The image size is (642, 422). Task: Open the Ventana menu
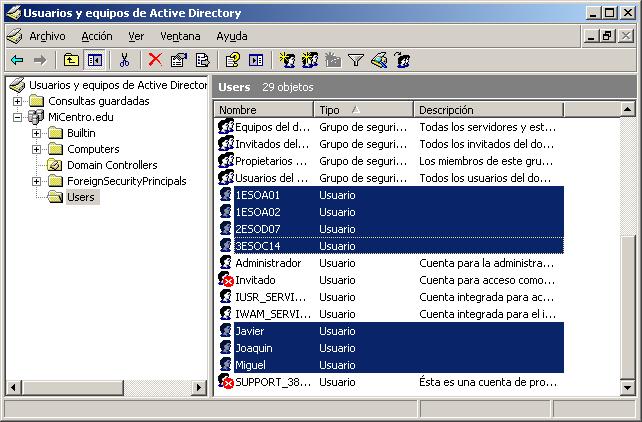pyautogui.click(x=180, y=36)
